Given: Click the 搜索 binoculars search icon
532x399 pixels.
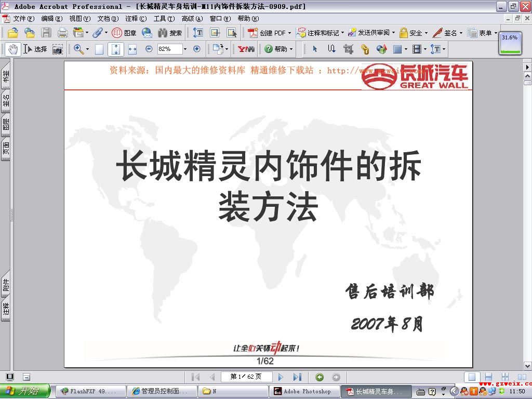Looking at the screenshot, I should point(170,33).
